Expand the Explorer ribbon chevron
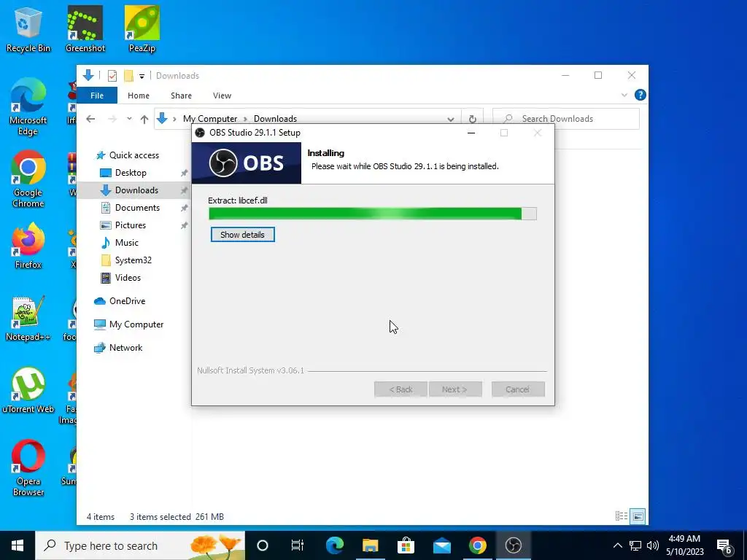 [624, 96]
